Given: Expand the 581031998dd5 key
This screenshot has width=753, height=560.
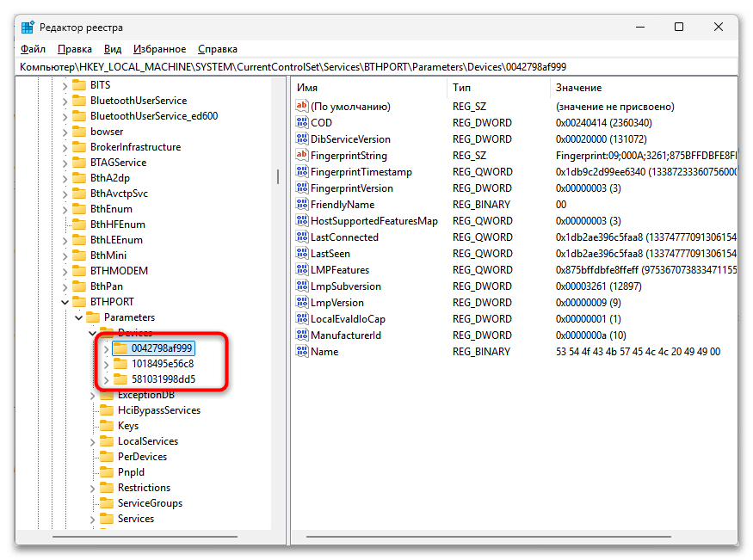Looking at the screenshot, I should click(107, 379).
